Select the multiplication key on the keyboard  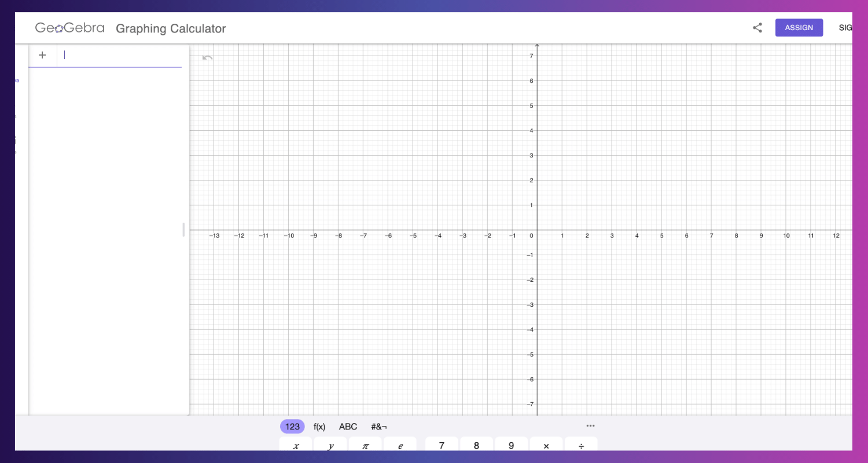546,445
